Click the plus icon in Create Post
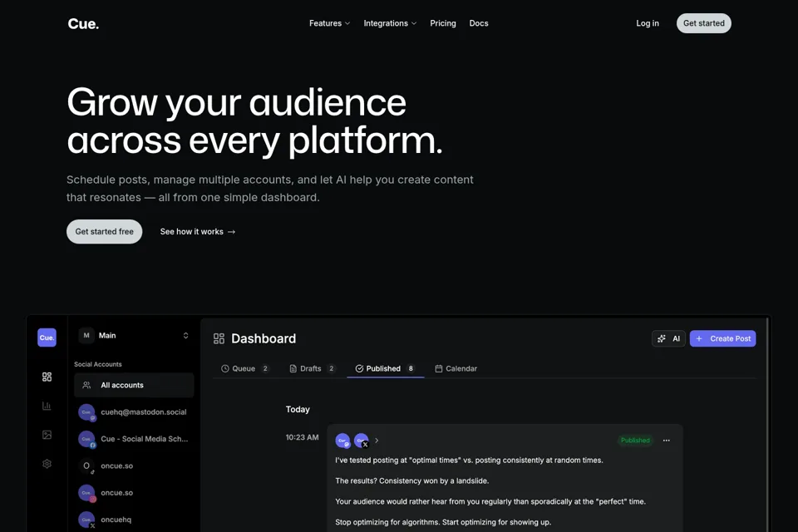 (699, 338)
